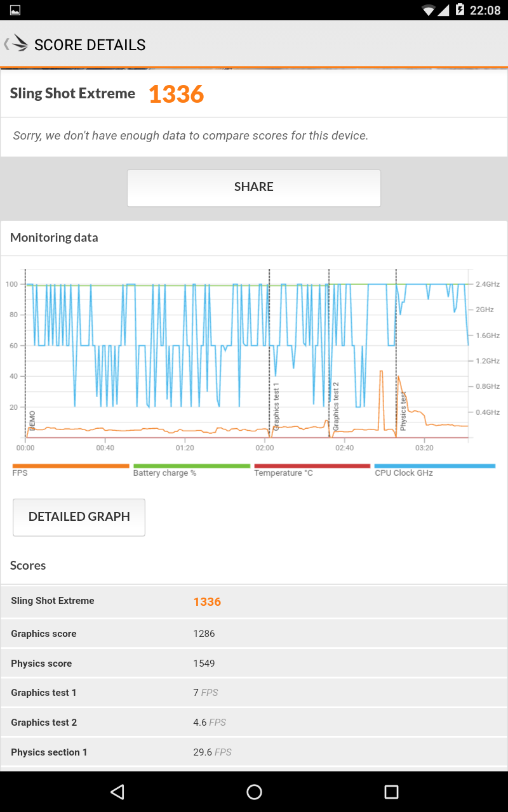Tap the battery charging status icon
Viewport: 508px width, 812px height.
coord(460,10)
